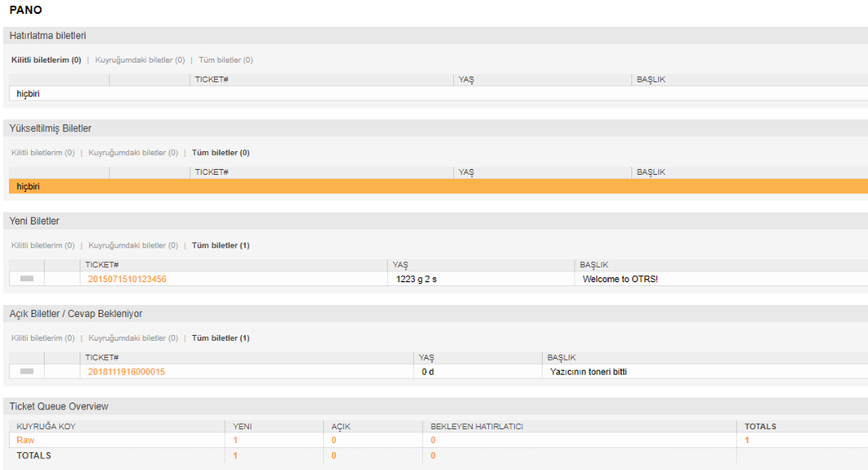
Task: Click the Açık count for Raw queue
Action: (x=333, y=441)
